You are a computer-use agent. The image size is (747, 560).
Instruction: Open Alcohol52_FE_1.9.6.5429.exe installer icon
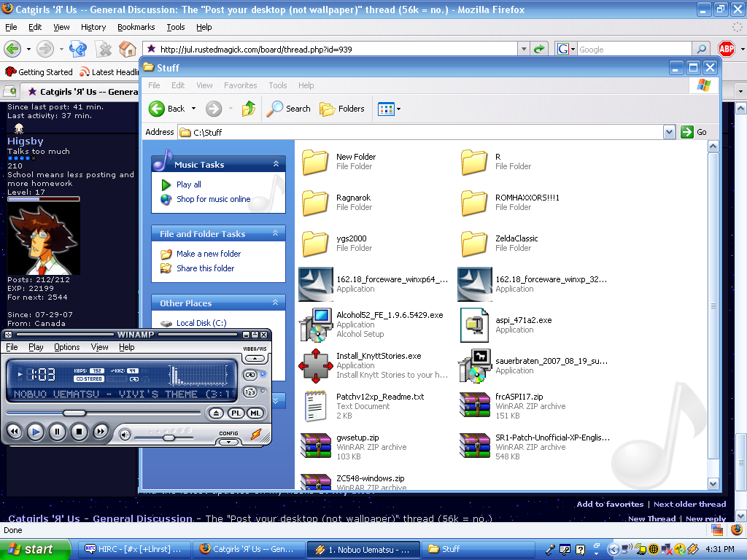pyautogui.click(x=315, y=324)
